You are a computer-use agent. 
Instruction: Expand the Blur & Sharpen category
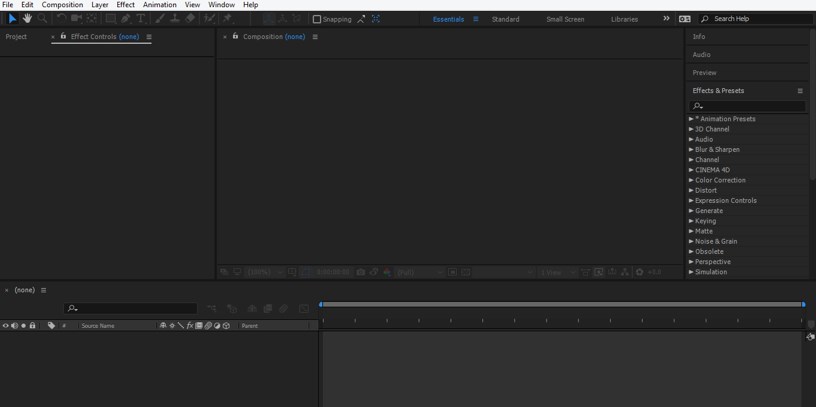[691, 149]
